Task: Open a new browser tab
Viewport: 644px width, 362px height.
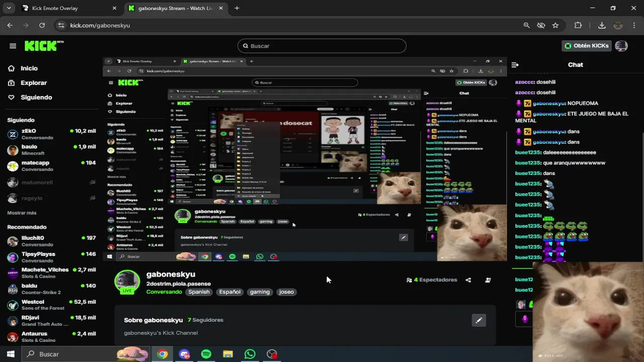Action: point(237,8)
